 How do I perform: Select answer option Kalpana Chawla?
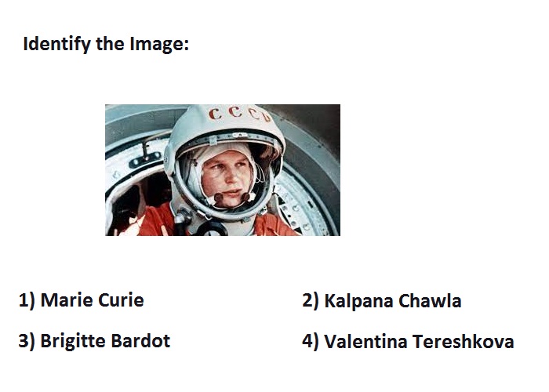pyautogui.click(x=382, y=301)
